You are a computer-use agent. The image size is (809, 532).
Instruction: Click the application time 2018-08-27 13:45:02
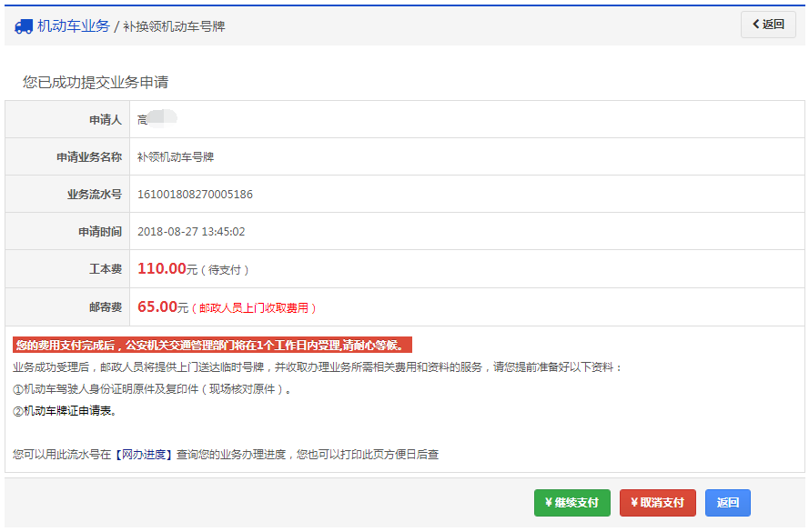coord(191,232)
